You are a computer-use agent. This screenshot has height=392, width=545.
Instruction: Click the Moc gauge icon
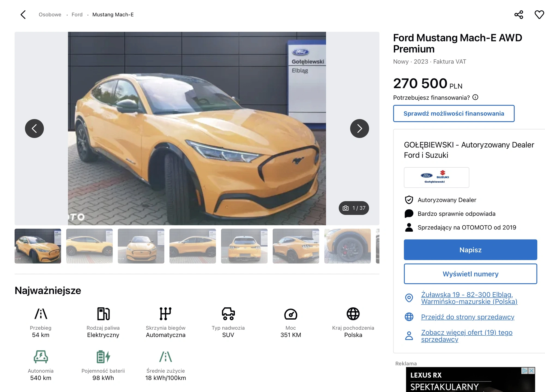point(291,314)
